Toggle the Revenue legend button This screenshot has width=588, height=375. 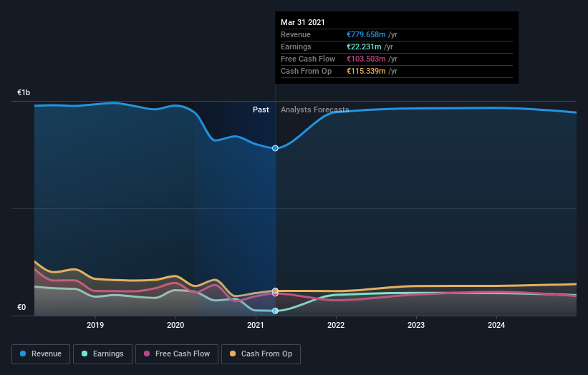[41, 354]
